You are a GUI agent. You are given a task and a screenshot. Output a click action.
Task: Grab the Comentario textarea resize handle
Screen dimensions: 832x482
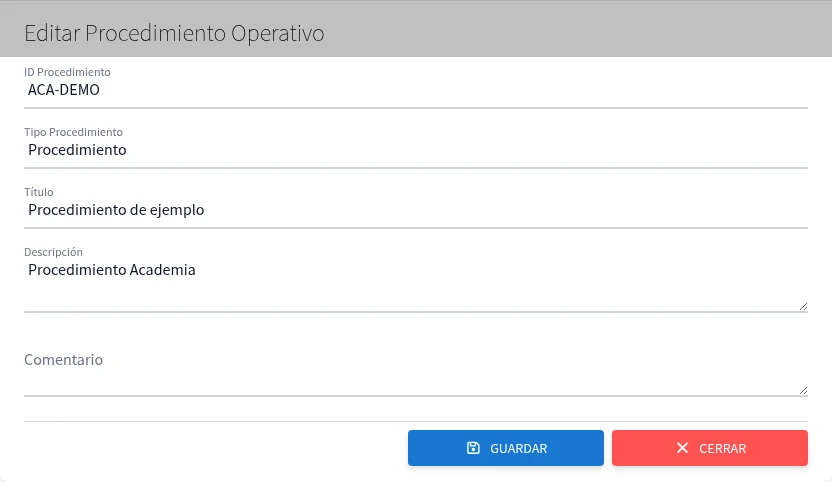(803, 391)
